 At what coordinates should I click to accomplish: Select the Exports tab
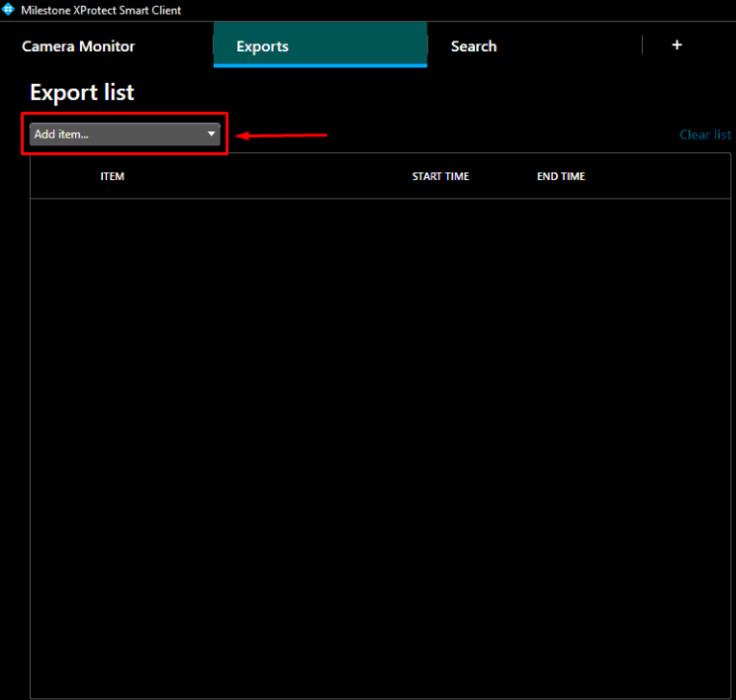(262, 46)
